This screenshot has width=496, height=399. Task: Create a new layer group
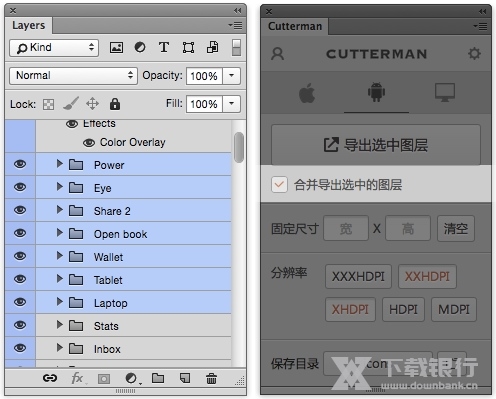click(x=158, y=378)
